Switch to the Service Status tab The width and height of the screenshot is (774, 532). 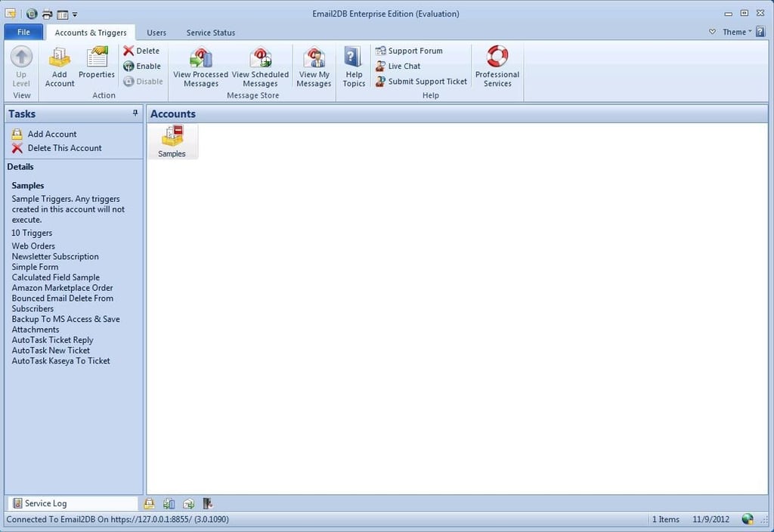pos(211,32)
